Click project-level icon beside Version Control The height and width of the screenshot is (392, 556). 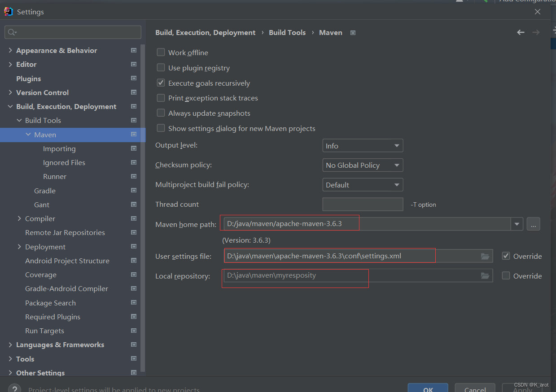tap(134, 92)
